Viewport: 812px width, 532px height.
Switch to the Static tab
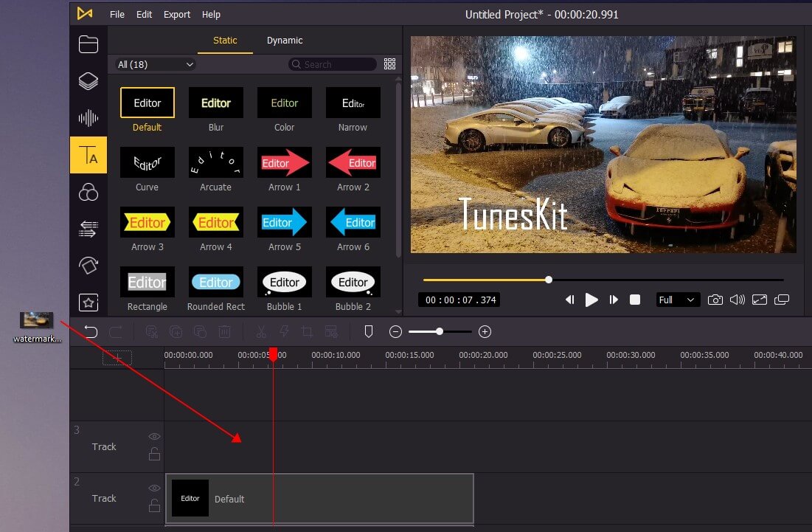(x=225, y=41)
